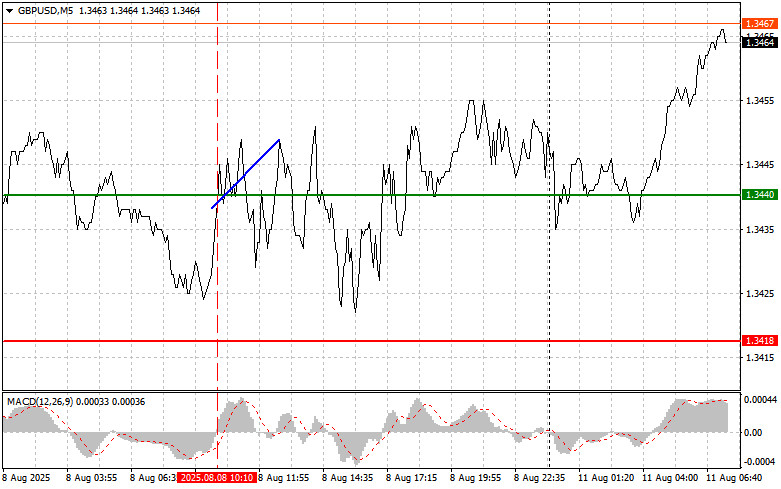This screenshot has height=489, width=781.
Task: Click the 0.00 MACD scale value
Action: pos(753,433)
